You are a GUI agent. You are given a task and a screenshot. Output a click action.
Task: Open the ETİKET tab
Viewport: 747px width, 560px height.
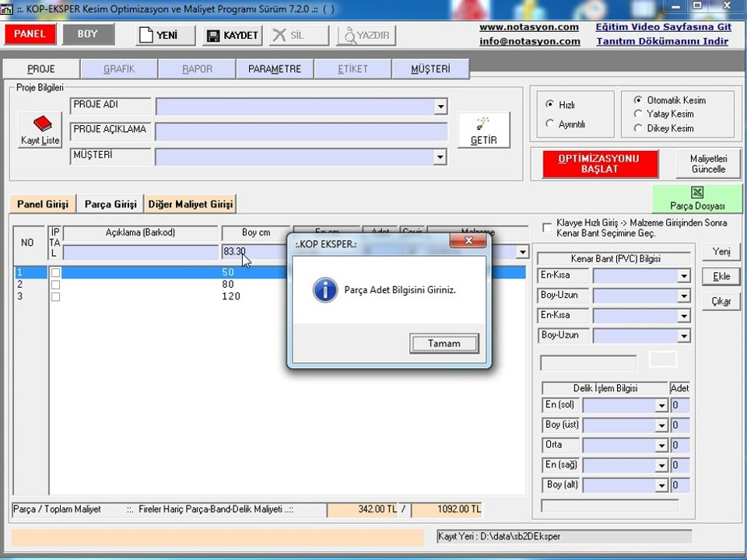[352, 69]
